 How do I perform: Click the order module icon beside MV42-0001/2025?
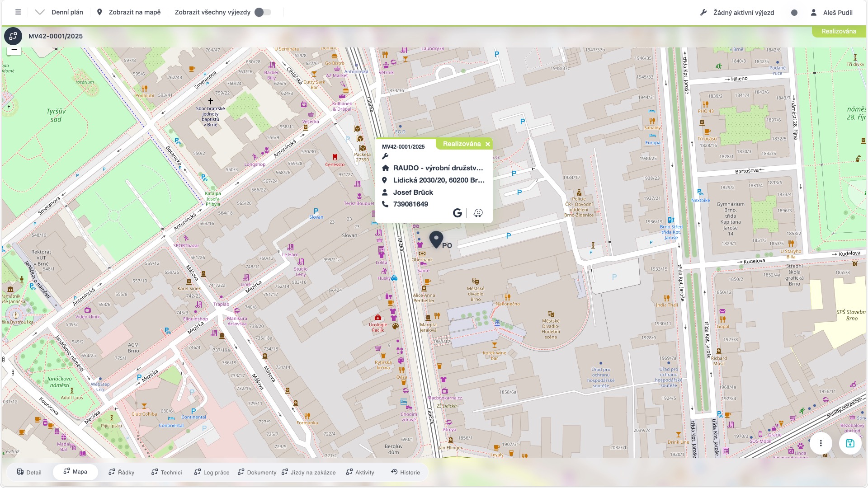pyautogui.click(x=13, y=36)
